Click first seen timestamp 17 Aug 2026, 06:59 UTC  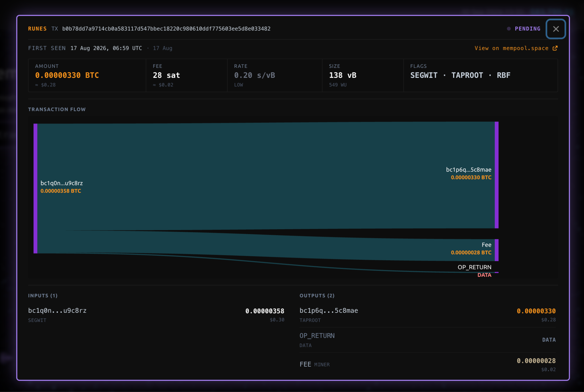[x=106, y=48]
